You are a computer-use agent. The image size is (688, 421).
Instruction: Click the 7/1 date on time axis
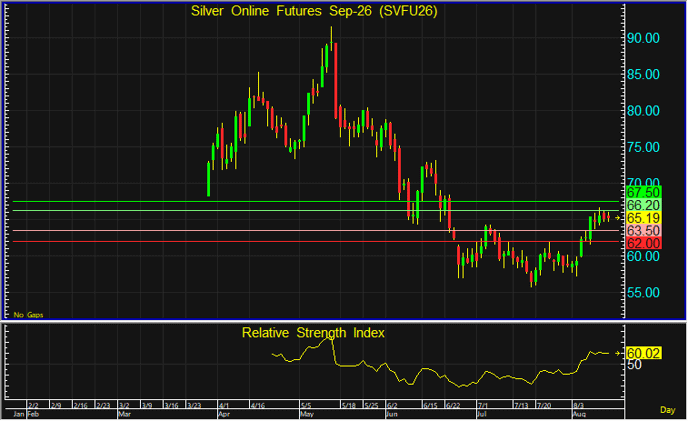tap(483, 405)
